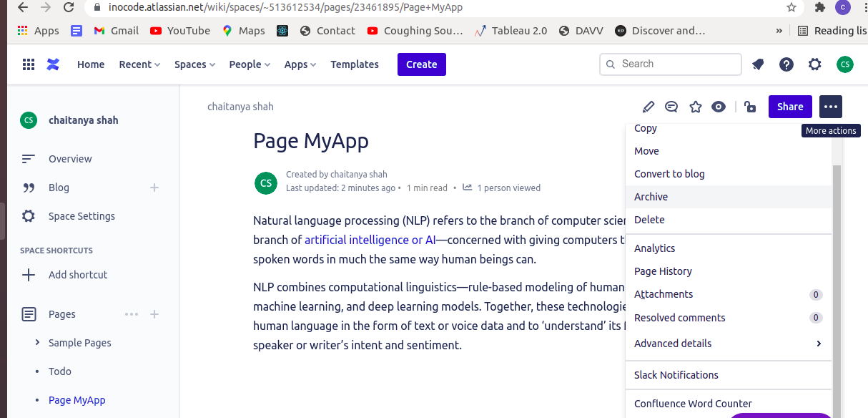The image size is (868, 418).
Task: Click the Blog quotation mark icon
Action: (x=29, y=188)
